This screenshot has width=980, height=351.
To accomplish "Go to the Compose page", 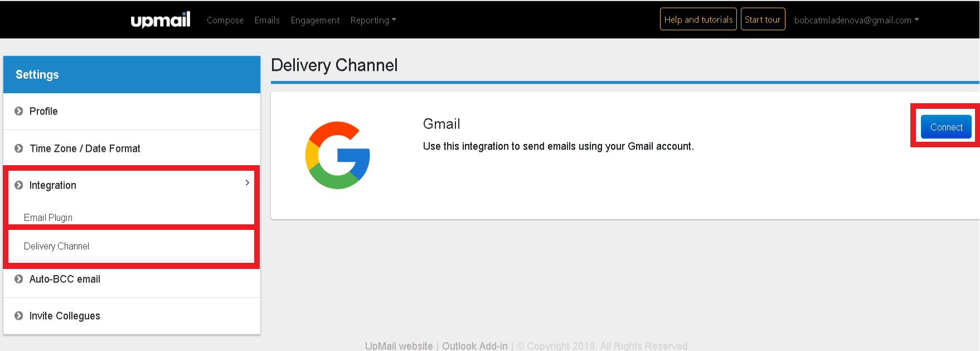I will pos(225,20).
